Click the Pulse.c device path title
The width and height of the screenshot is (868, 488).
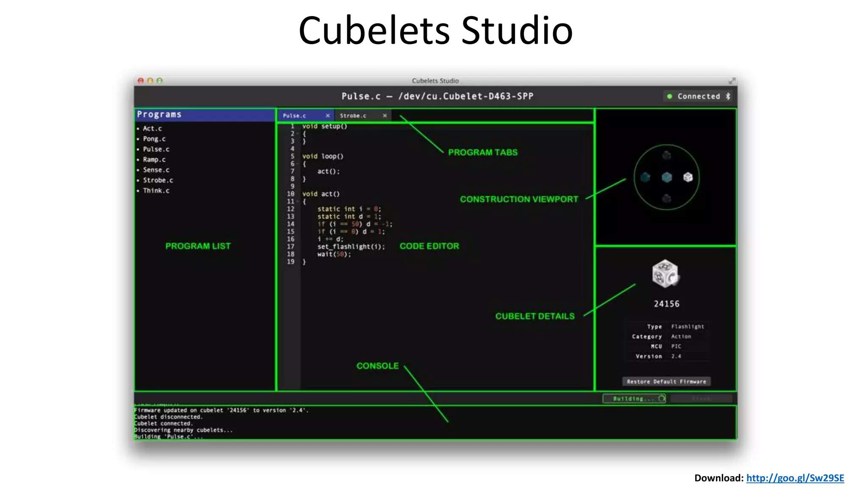437,96
